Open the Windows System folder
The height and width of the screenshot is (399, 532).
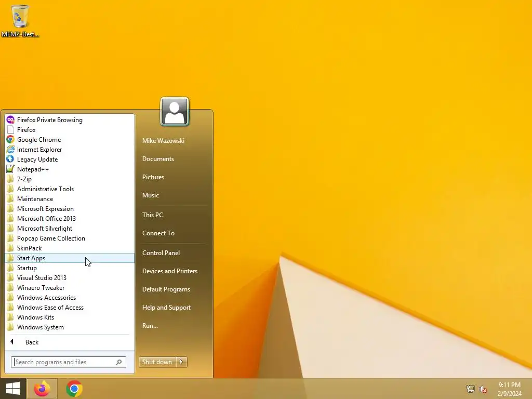coord(70,327)
